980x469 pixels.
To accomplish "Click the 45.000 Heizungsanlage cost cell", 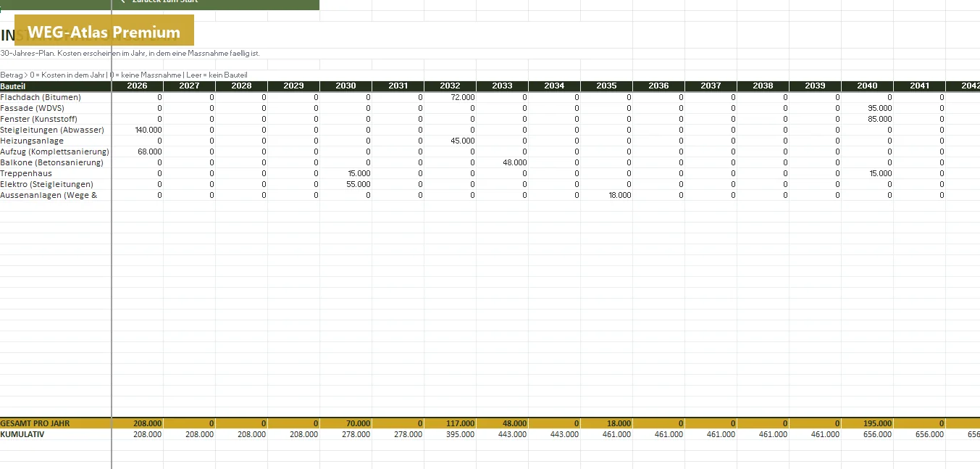I will [451, 141].
